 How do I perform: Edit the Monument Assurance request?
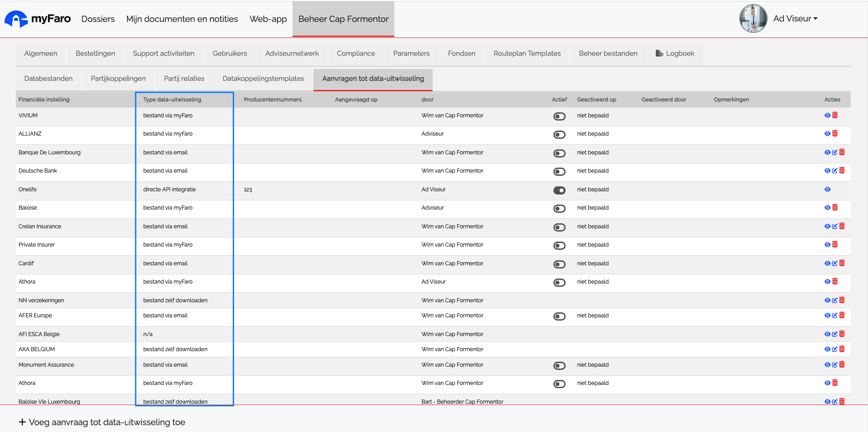click(835, 365)
